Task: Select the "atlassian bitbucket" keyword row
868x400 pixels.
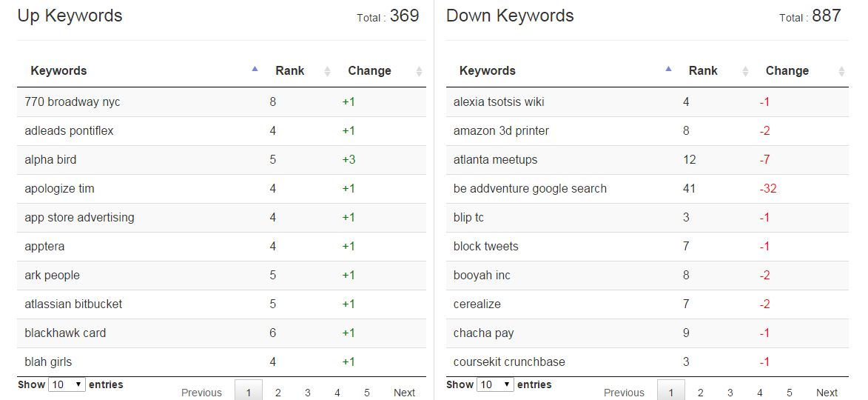Action: click(73, 304)
